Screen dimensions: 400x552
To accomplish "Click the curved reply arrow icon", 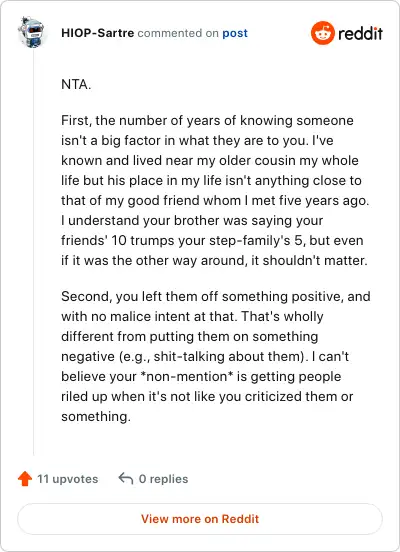I will click(126, 478).
